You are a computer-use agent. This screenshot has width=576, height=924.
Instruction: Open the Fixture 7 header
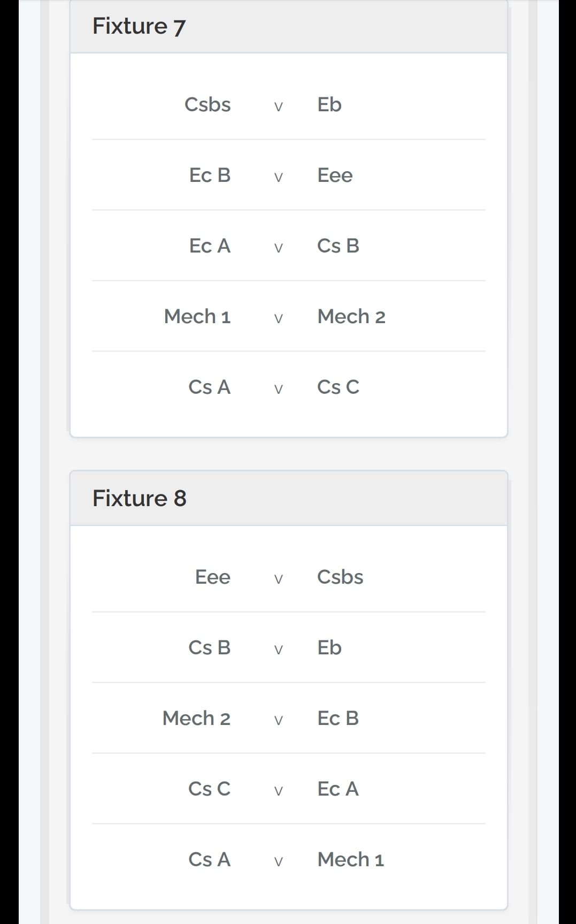[x=288, y=26]
